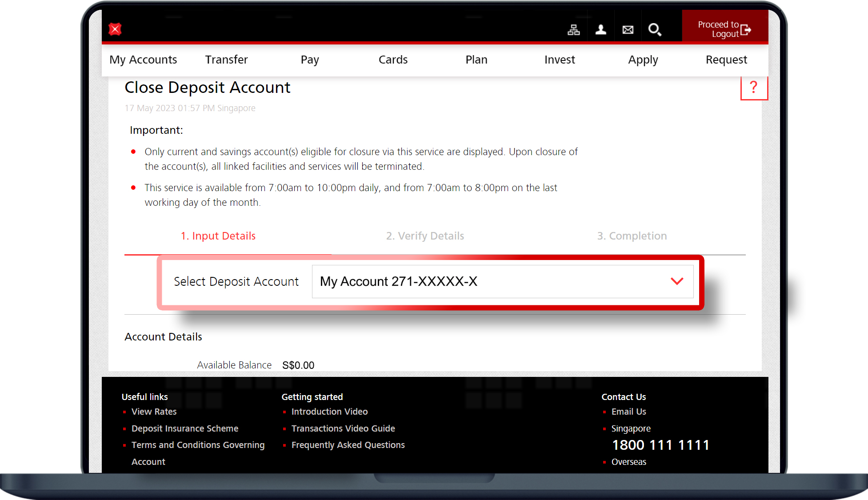This screenshot has height=500, width=868.
Task: Open the View Rates link
Action: [x=154, y=412]
